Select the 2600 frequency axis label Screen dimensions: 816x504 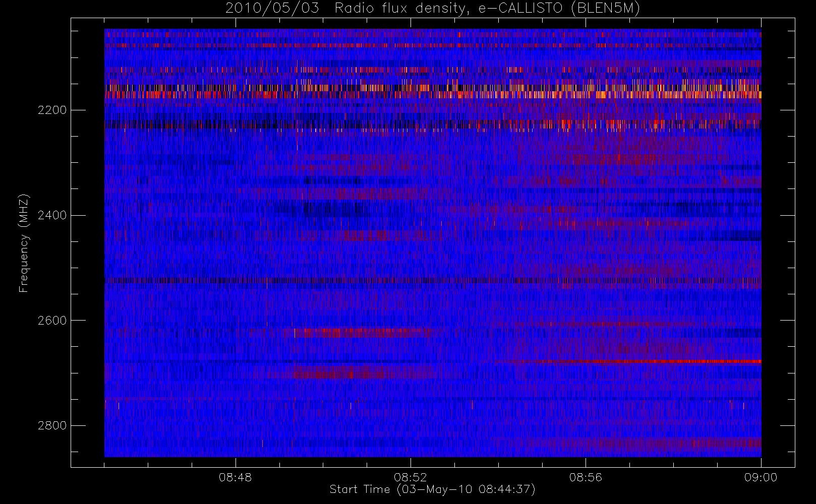click(52, 321)
